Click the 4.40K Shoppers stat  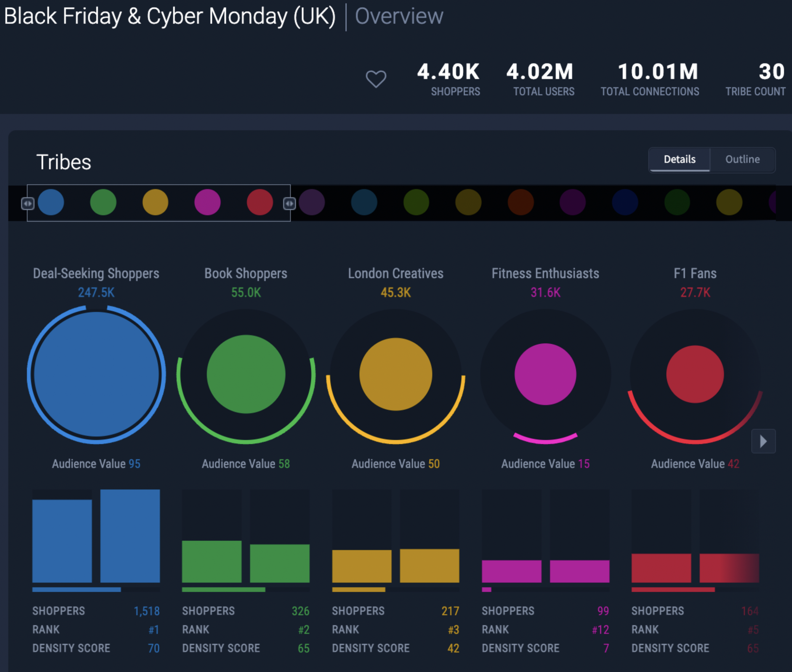pos(449,79)
